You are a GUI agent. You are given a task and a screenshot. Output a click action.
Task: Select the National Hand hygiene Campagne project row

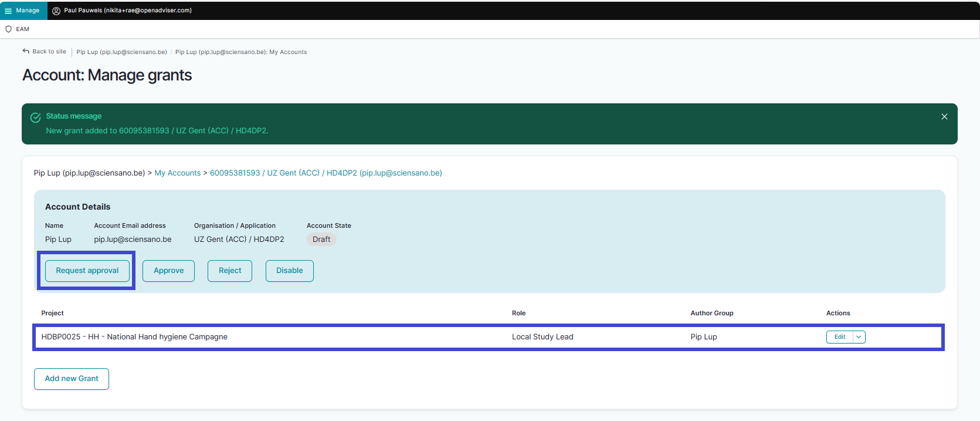(134, 337)
